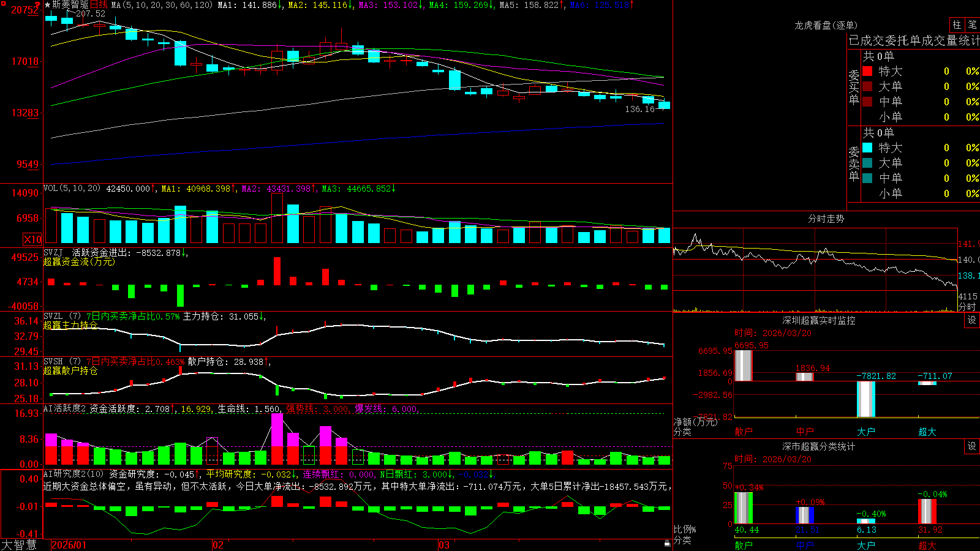Click the lock icon at chart bottom-right
This screenshot has height=551, width=980.
pyautogui.click(x=667, y=544)
